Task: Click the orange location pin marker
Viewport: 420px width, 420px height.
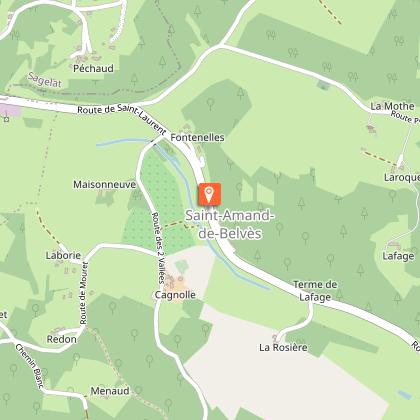Action: pyautogui.click(x=209, y=194)
